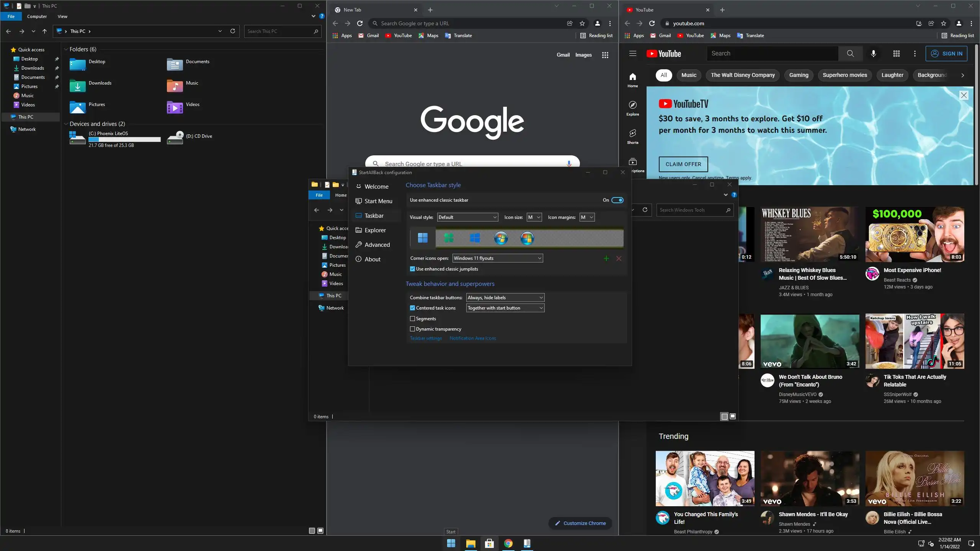This screenshot has width=980, height=551.
Task: Select the Windows 7 orb start icon
Action: 501,238
